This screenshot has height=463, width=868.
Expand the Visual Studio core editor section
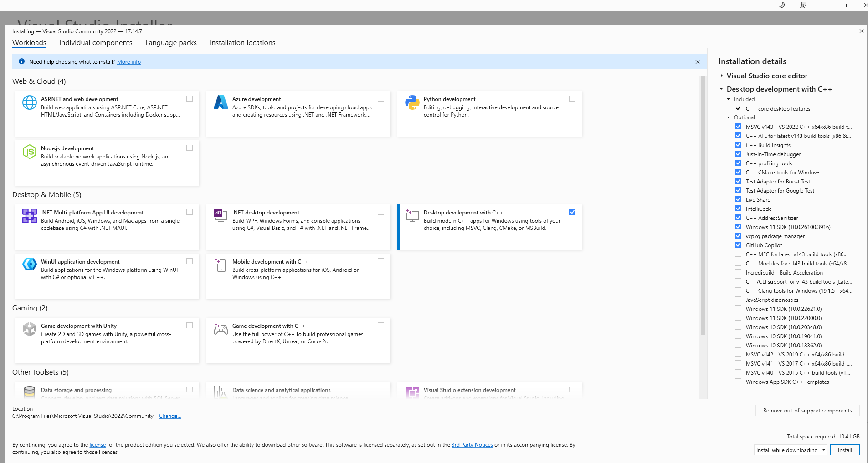[x=722, y=76]
